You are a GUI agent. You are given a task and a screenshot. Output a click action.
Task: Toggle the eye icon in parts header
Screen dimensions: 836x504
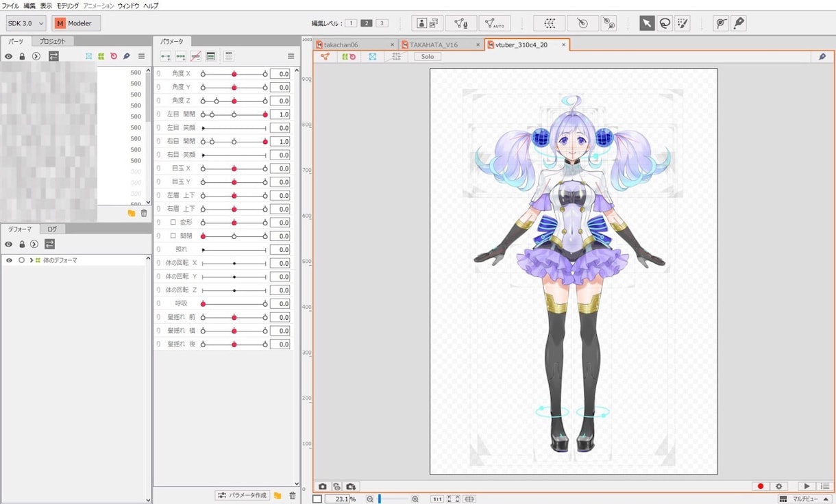9,56
